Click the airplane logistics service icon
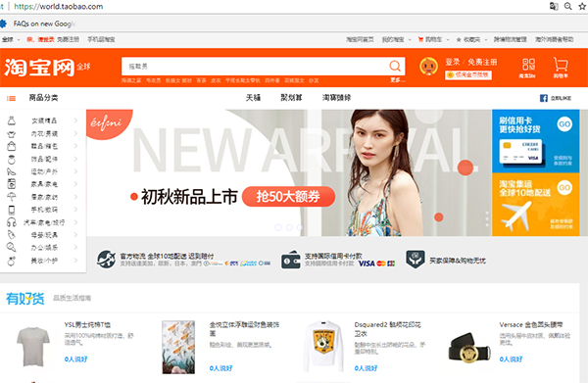 (x=106, y=260)
